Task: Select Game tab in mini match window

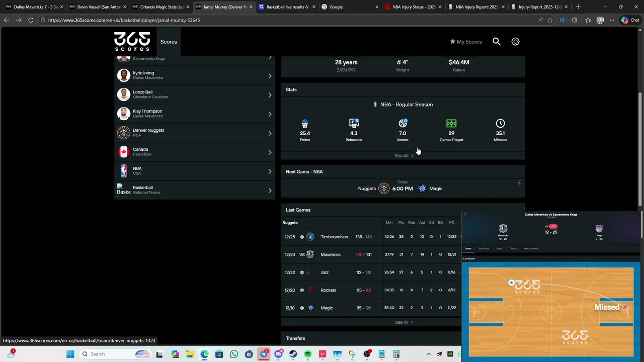Action: click(x=468, y=248)
